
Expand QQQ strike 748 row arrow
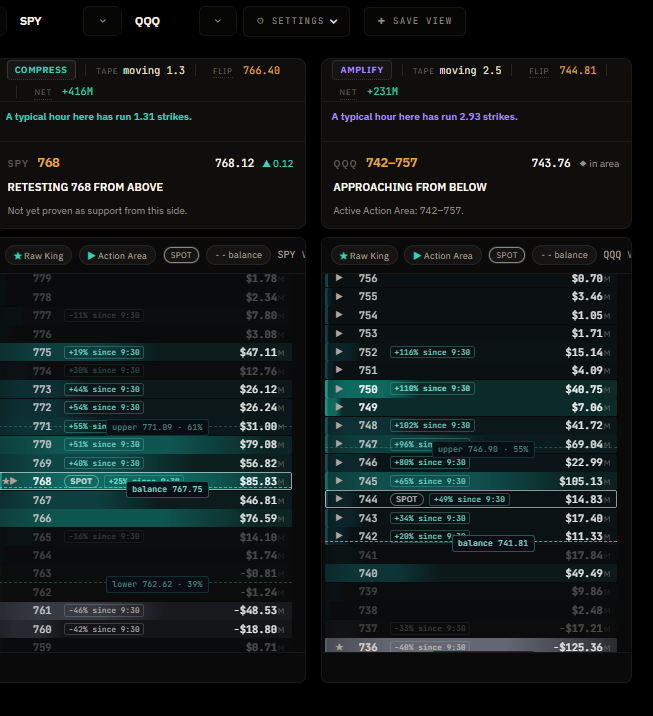pos(339,425)
